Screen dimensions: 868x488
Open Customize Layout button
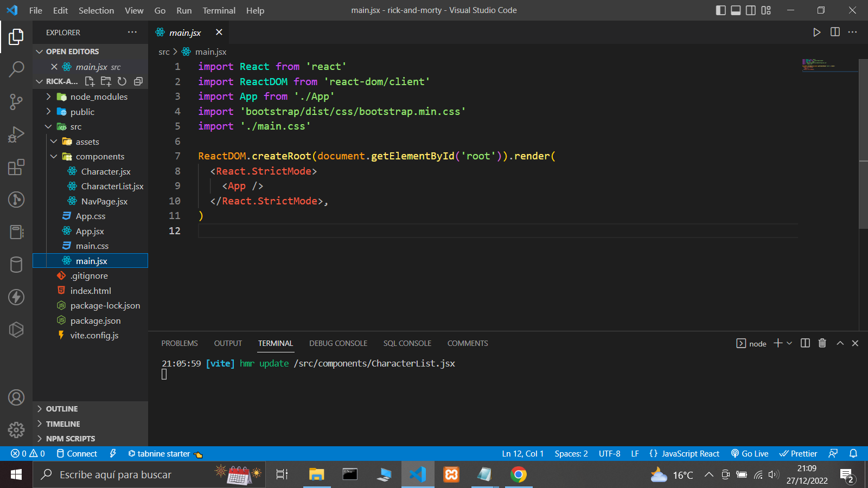point(766,10)
